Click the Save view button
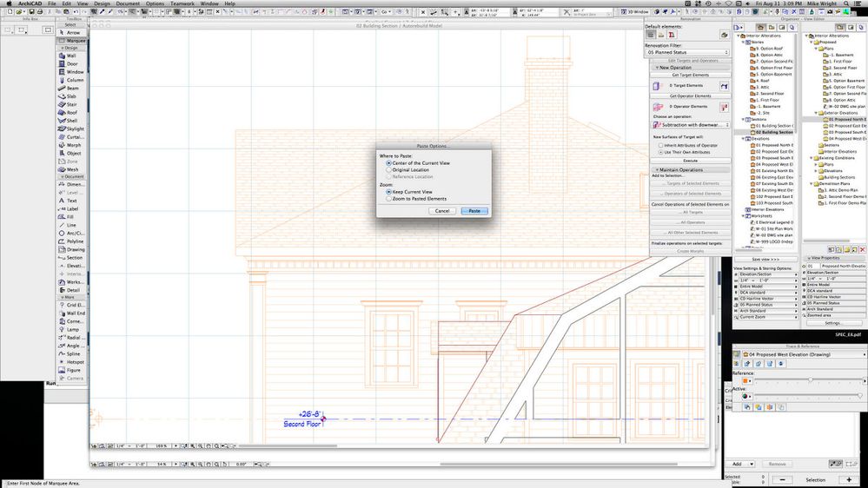This screenshot has height=488, width=868. click(765, 260)
